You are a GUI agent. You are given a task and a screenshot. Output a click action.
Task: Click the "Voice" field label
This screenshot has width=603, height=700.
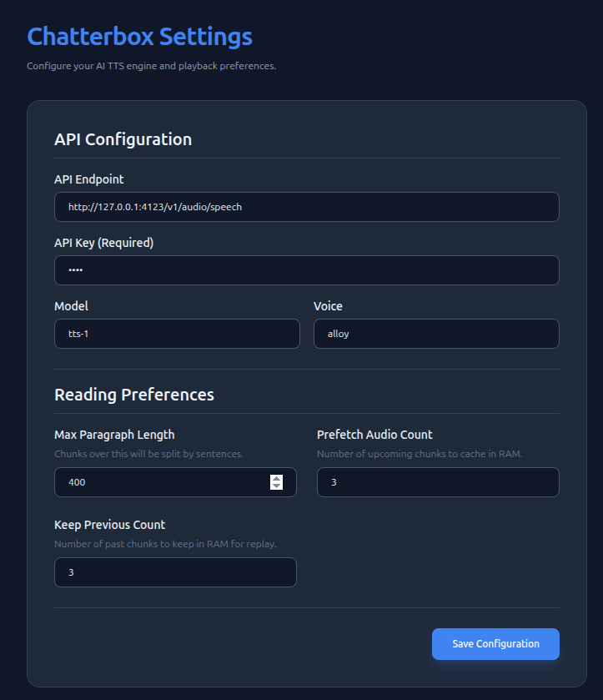point(328,306)
